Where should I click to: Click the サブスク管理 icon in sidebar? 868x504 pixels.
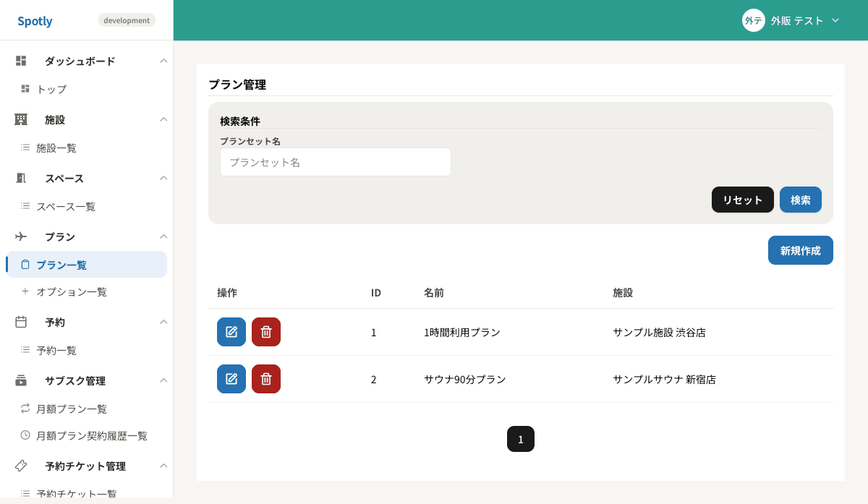tap(21, 380)
